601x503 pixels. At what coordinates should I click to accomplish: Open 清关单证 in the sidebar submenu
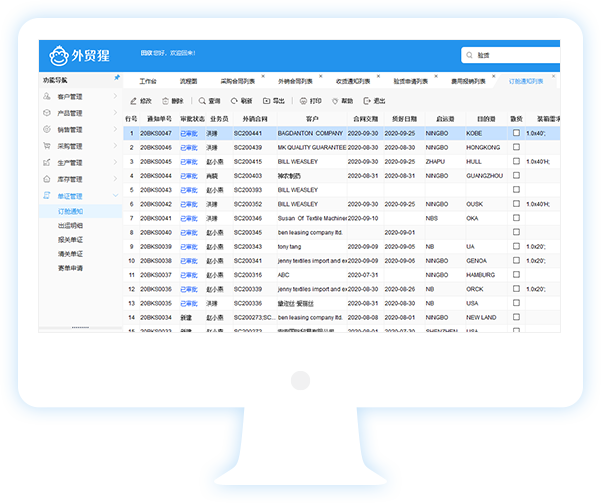pyautogui.click(x=70, y=254)
